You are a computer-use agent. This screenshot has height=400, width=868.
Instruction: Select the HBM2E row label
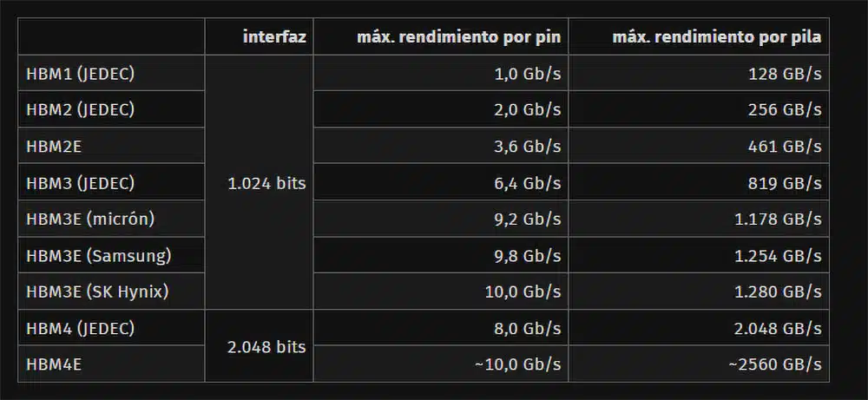(54, 147)
